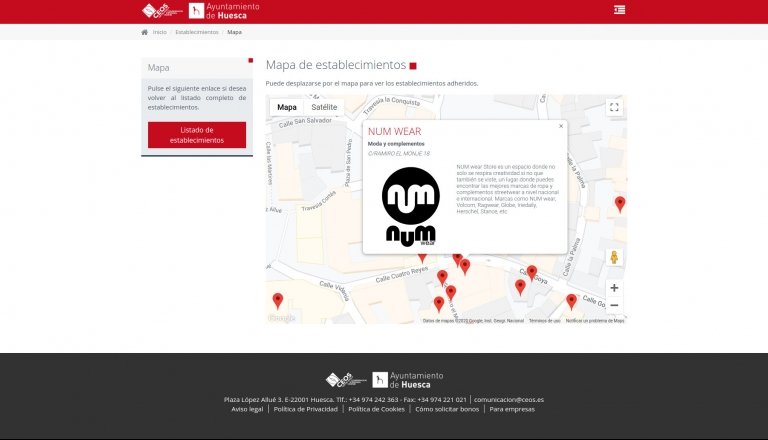Toggle fullscreen view of the map
The height and width of the screenshot is (440, 768).
tap(614, 107)
